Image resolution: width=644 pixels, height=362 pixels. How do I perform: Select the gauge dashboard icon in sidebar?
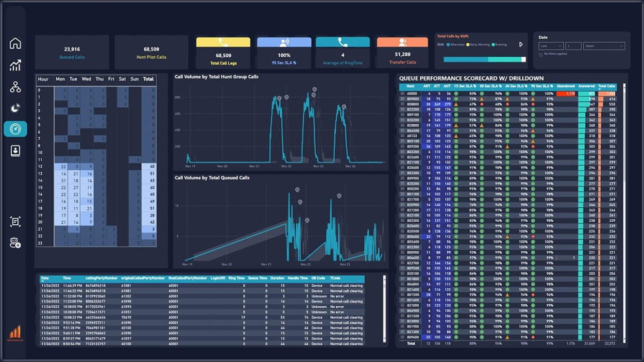pyautogui.click(x=15, y=129)
